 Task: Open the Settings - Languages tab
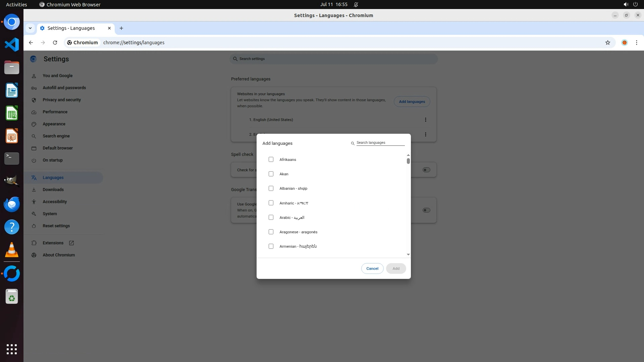tap(71, 28)
